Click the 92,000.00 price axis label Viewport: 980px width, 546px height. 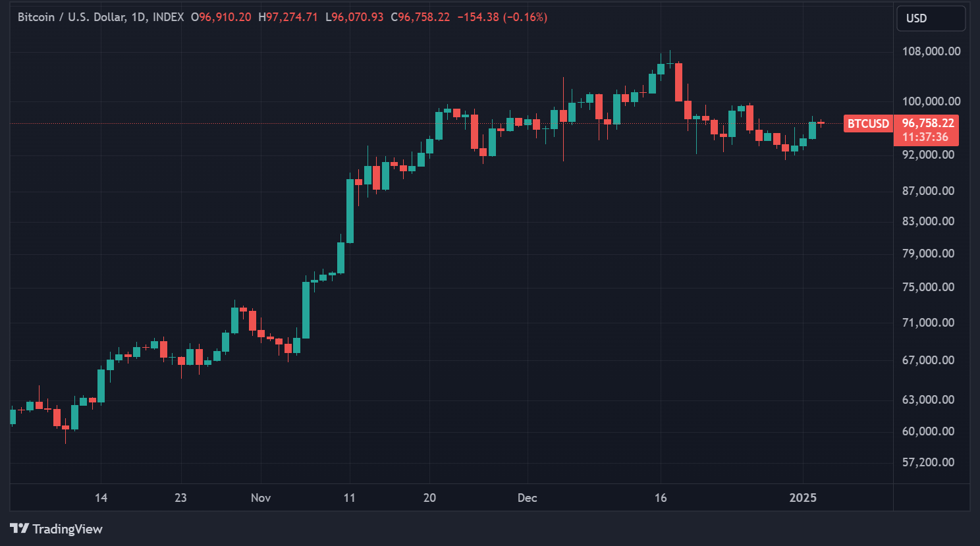pyautogui.click(x=928, y=155)
